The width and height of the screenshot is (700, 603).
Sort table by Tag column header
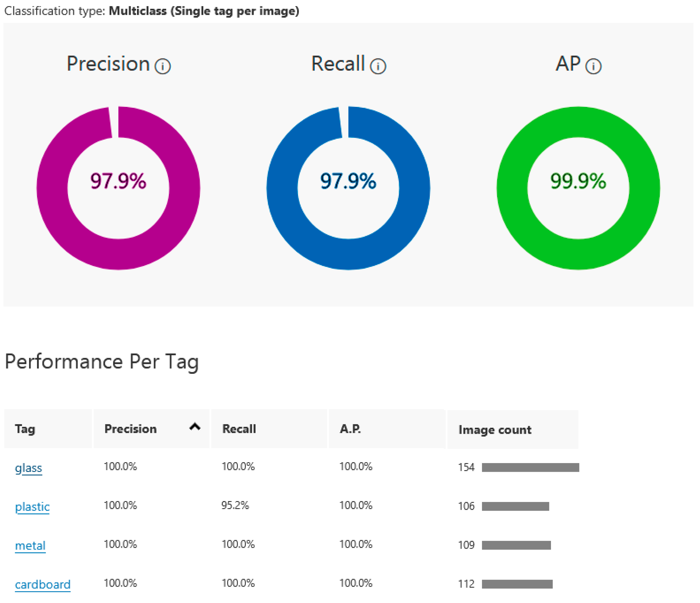(25, 429)
